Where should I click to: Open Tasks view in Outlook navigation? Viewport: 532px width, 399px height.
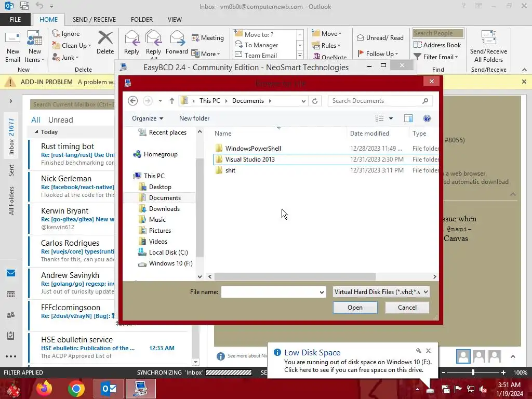[x=11, y=336]
